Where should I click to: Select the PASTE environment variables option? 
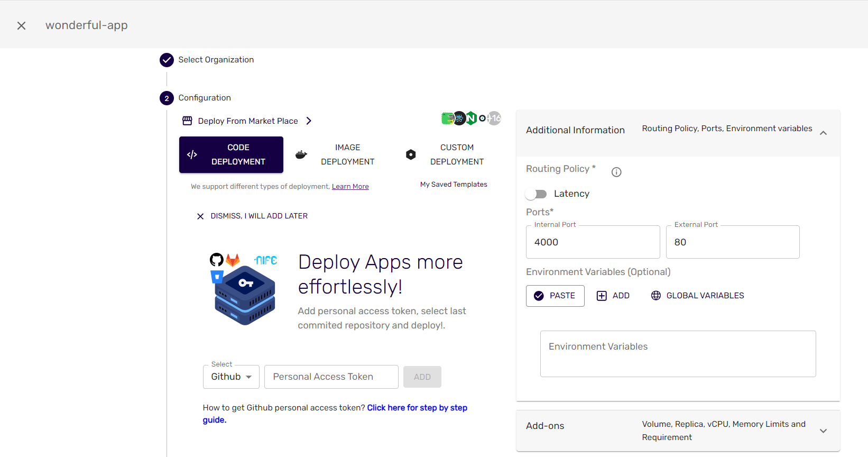click(x=555, y=296)
